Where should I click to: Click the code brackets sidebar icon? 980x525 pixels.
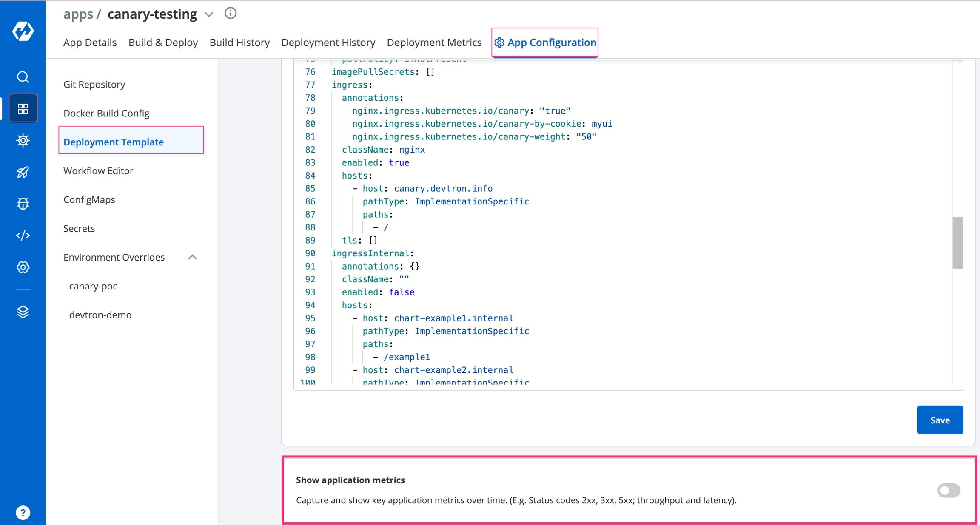tap(23, 235)
